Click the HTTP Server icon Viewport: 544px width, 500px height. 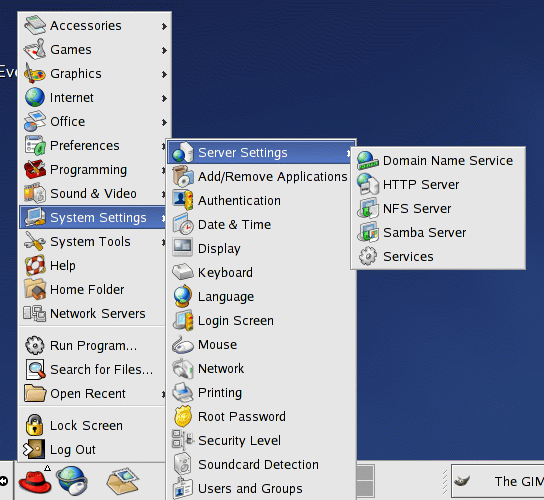(367, 185)
